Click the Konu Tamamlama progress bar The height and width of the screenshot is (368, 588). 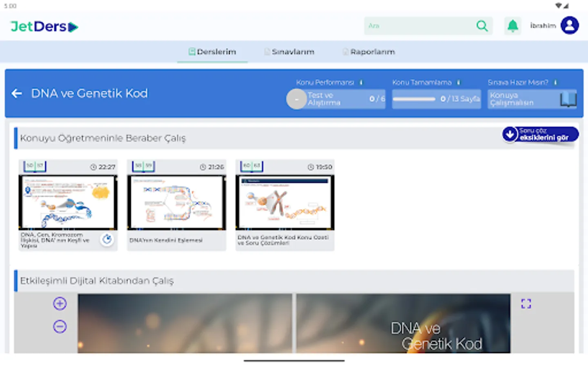414,99
